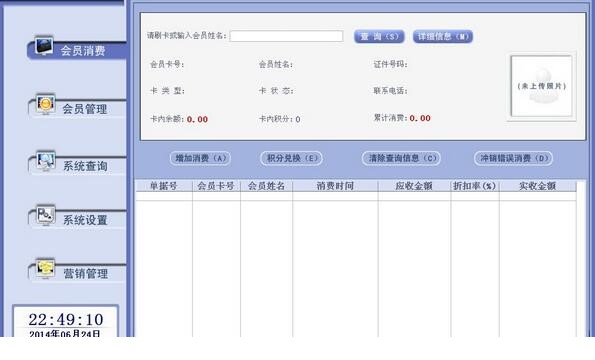Screen dimensions: 595x360
Task: Click the 清除查询信息 (C) button
Action: (401, 158)
